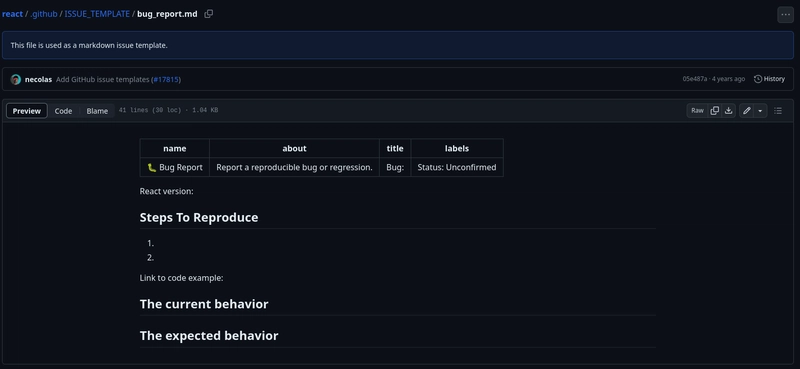
Task: Open the outline list icon
Action: click(778, 111)
